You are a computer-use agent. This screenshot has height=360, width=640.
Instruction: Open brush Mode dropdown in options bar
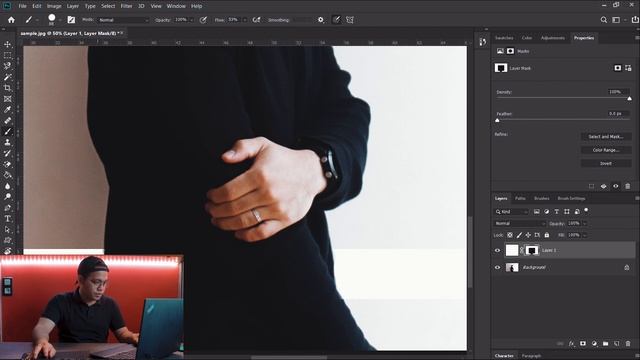coord(124,20)
